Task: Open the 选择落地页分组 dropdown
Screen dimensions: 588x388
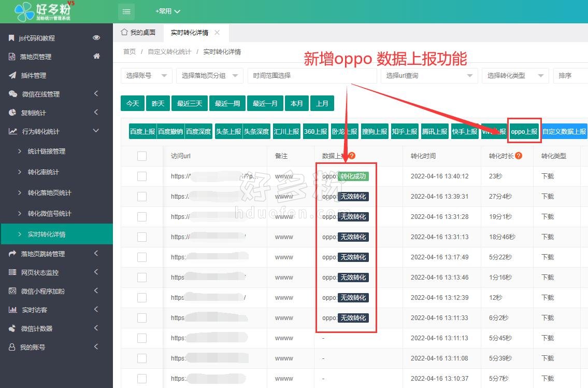Action: [210, 76]
